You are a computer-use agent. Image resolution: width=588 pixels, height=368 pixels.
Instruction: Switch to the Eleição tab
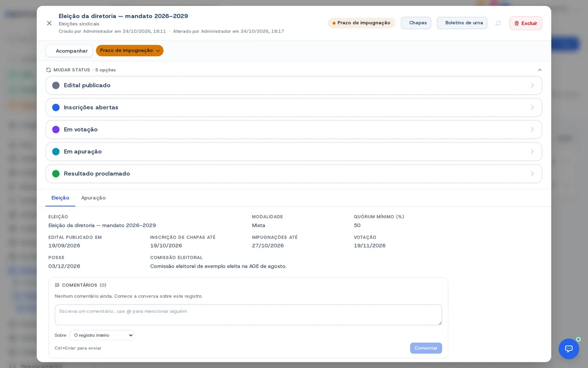click(x=60, y=198)
